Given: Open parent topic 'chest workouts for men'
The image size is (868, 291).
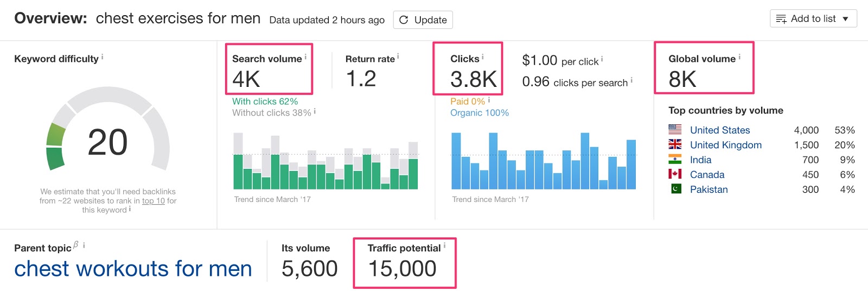Looking at the screenshot, I should [133, 269].
